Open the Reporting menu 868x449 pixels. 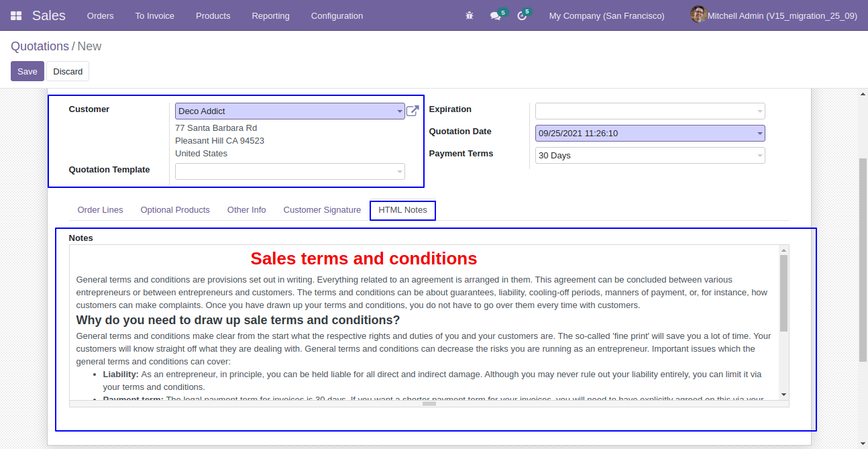[271, 15]
